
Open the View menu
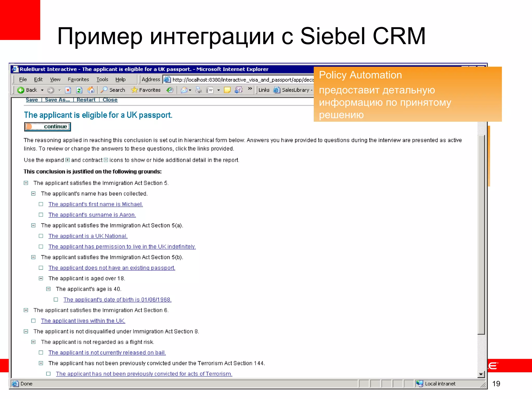pos(55,79)
